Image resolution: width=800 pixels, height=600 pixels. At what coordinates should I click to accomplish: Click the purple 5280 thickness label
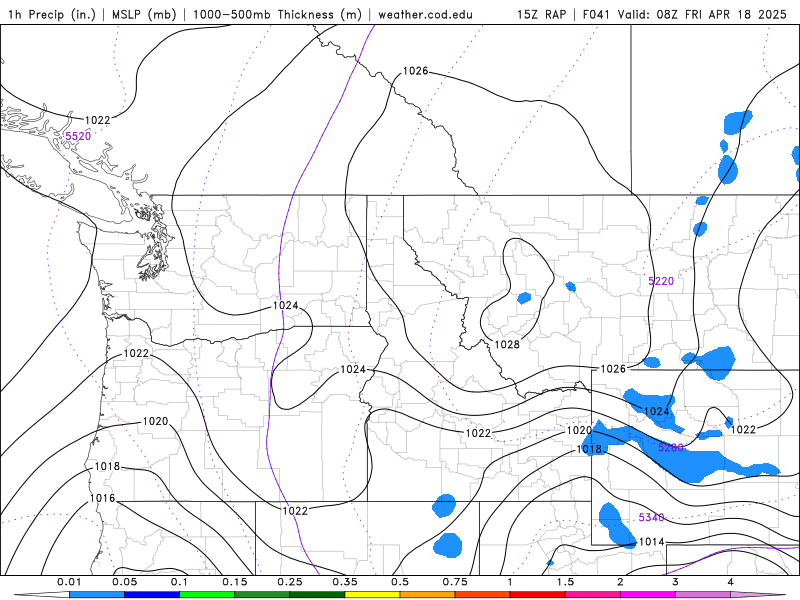(x=670, y=447)
